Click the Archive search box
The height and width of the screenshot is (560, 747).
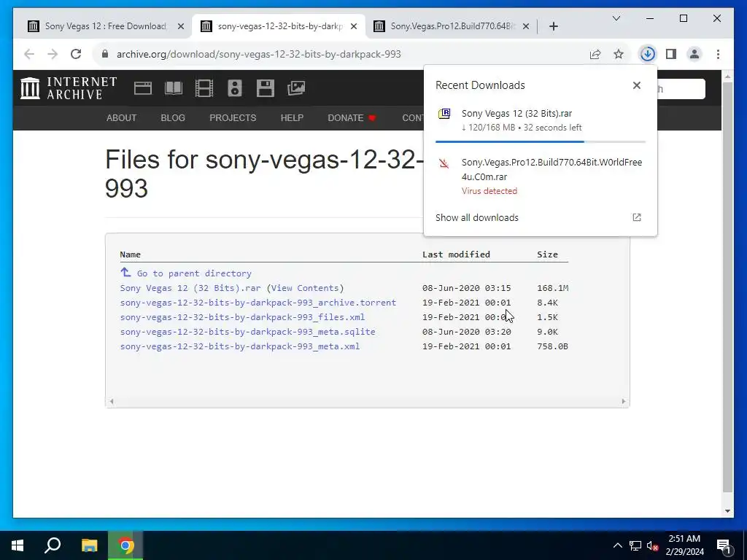point(681,89)
